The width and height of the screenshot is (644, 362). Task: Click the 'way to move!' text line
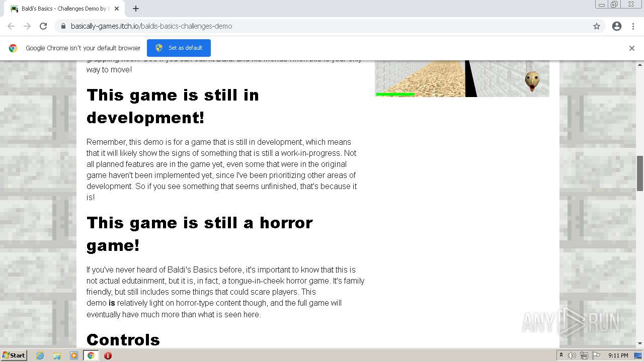[x=109, y=69]
